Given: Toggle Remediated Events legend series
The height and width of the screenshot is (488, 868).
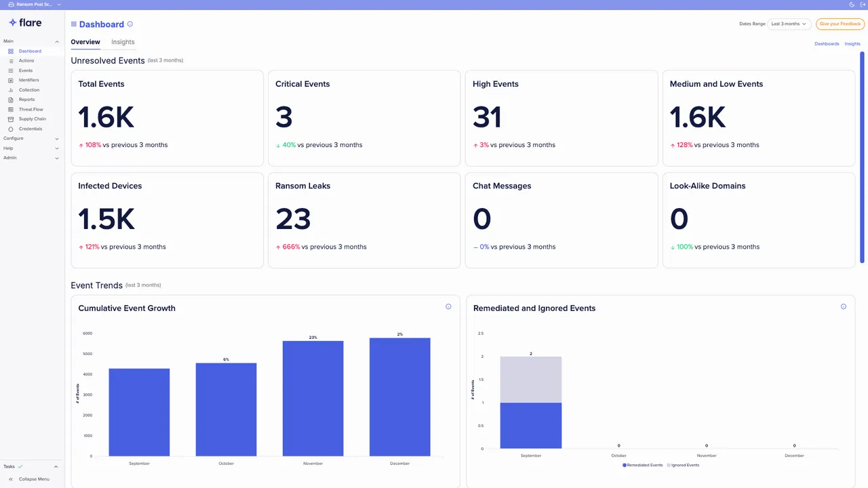Looking at the screenshot, I should coord(642,465).
